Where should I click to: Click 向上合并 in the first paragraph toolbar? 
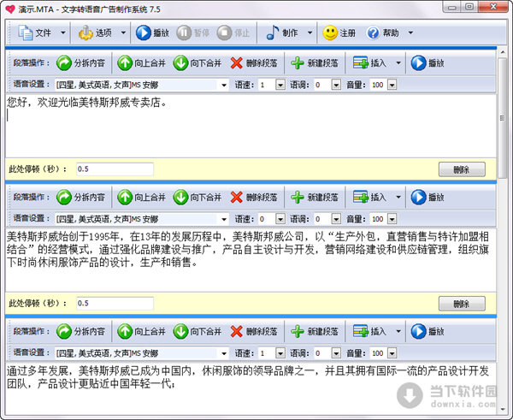141,62
